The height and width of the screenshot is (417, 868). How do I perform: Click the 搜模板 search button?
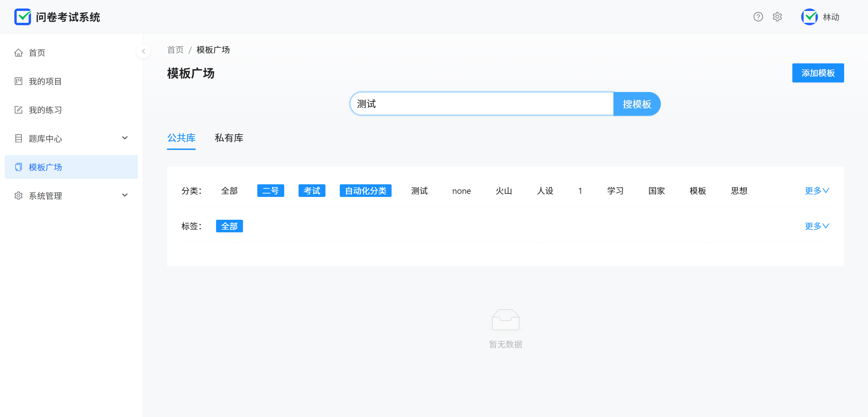(x=637, y=104)
